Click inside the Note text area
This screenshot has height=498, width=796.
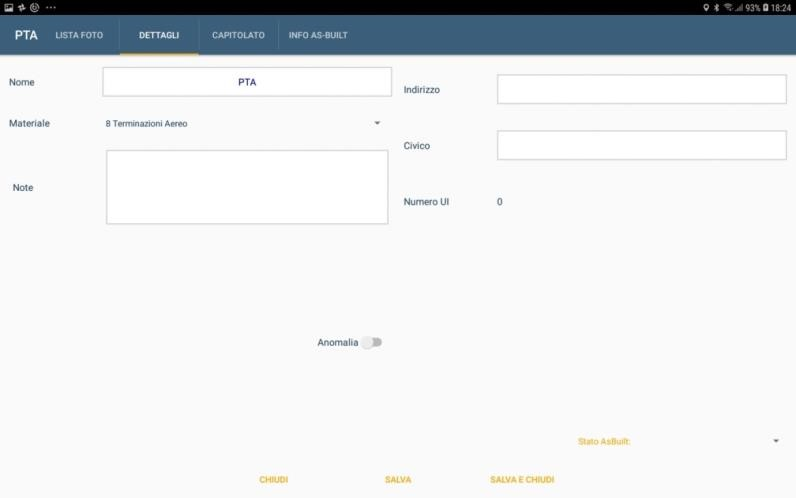click(247, 187)
